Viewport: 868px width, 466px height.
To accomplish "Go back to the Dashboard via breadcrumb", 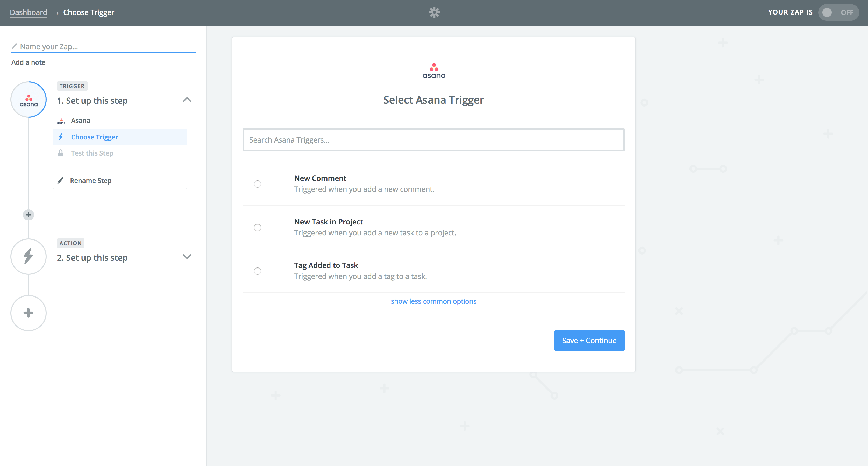I will [28, 12].
